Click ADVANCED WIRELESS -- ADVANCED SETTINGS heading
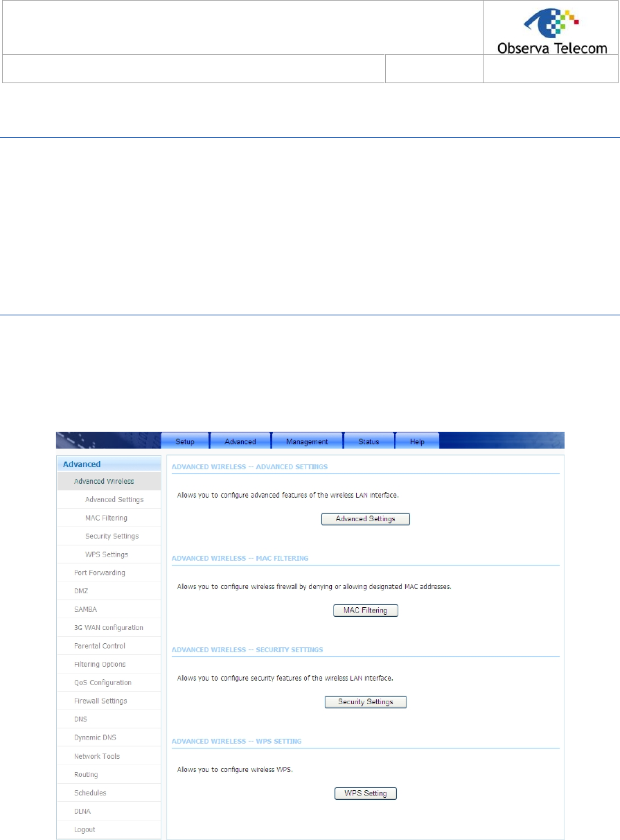The image size is (620, 840). click(249, 467)
